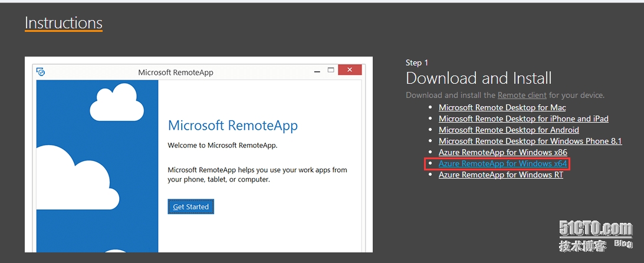Screen dimensions: 644x263
Task: Click the Download and Install heading
Action: coord(478,78)
